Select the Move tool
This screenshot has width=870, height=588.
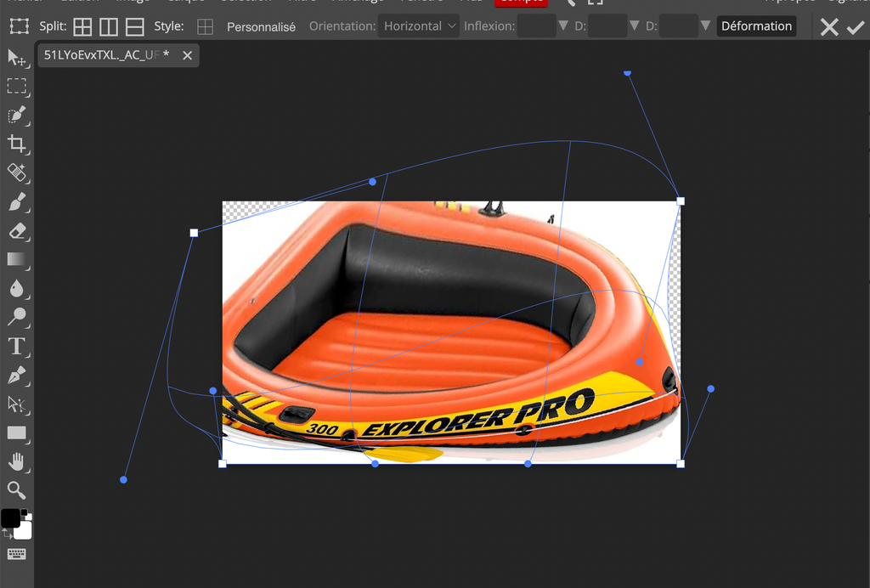16,57
